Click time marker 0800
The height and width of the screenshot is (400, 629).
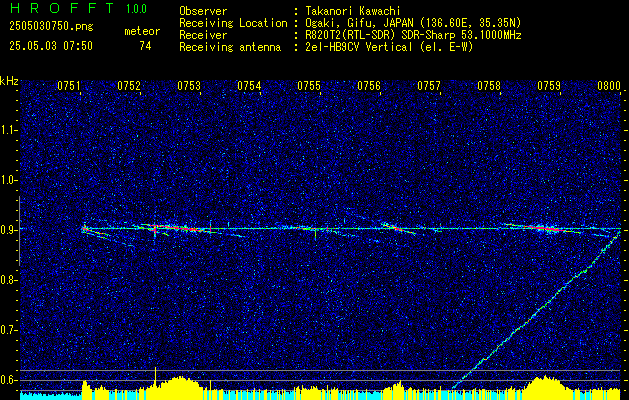(x=609, y=85)
